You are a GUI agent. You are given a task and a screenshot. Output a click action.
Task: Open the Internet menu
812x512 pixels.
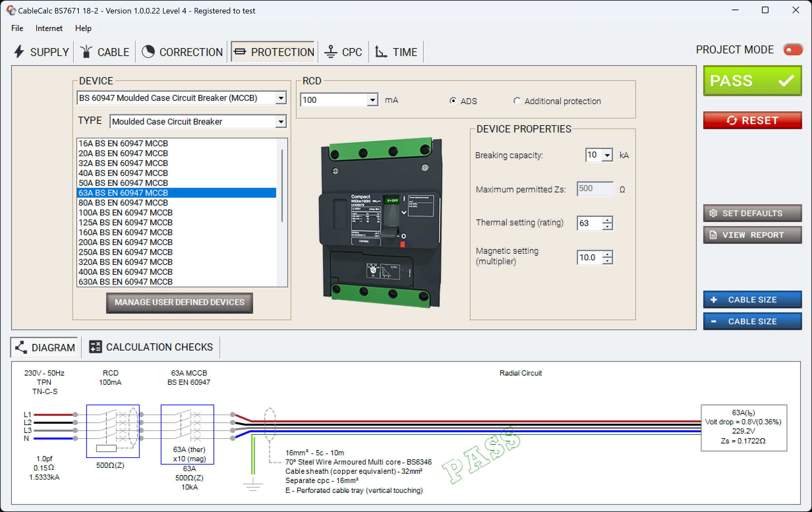click(x=48, y=28)
